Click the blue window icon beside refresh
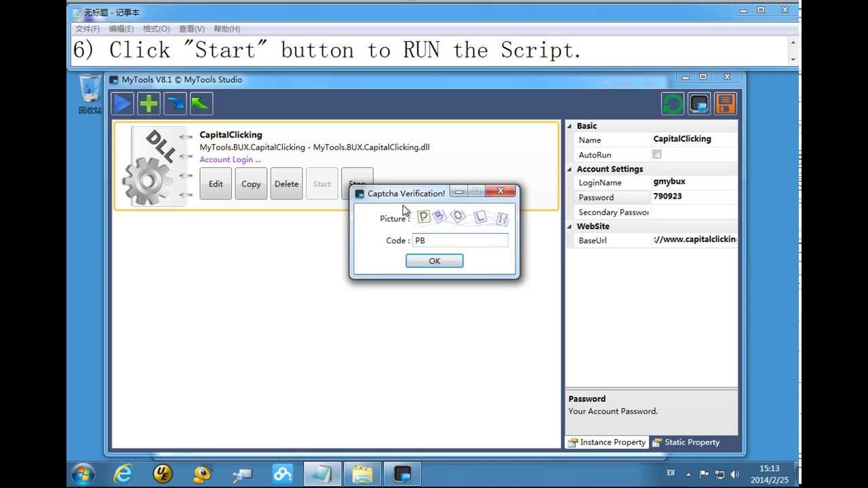Screen dimensions: 868x488 tap(699, 104)
